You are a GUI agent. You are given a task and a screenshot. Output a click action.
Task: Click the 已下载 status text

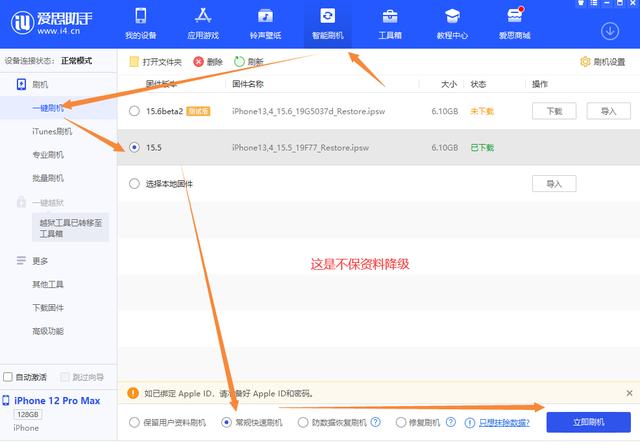point(482,147)
